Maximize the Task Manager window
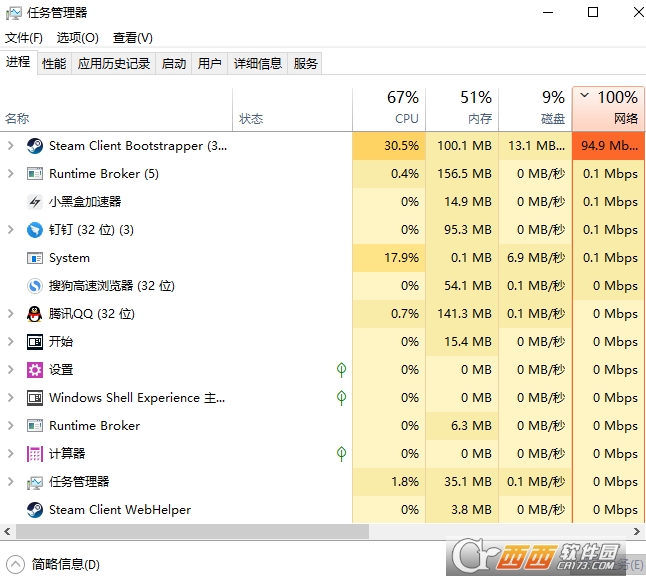 point(592,12)
